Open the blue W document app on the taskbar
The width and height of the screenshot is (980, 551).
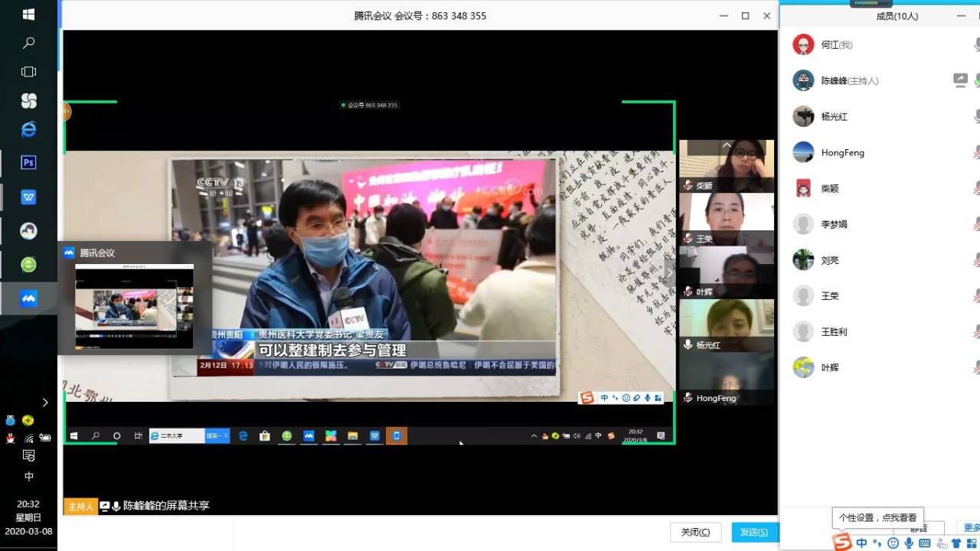(x=28, y=197)
